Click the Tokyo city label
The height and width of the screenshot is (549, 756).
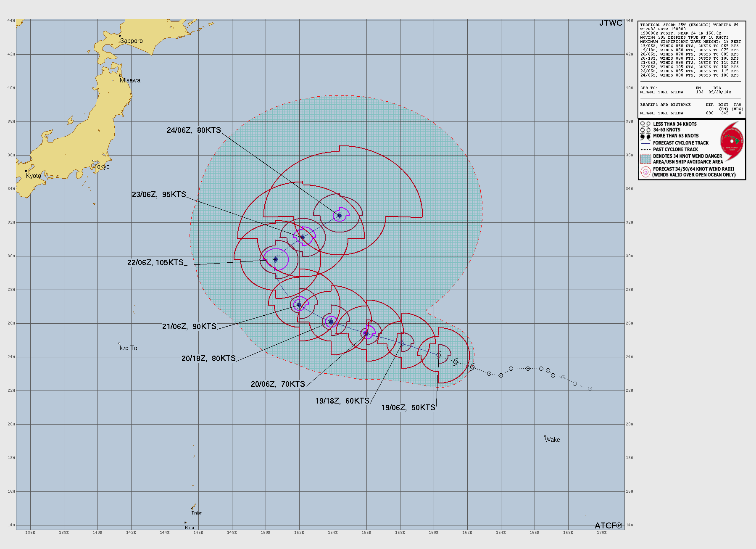101,166
